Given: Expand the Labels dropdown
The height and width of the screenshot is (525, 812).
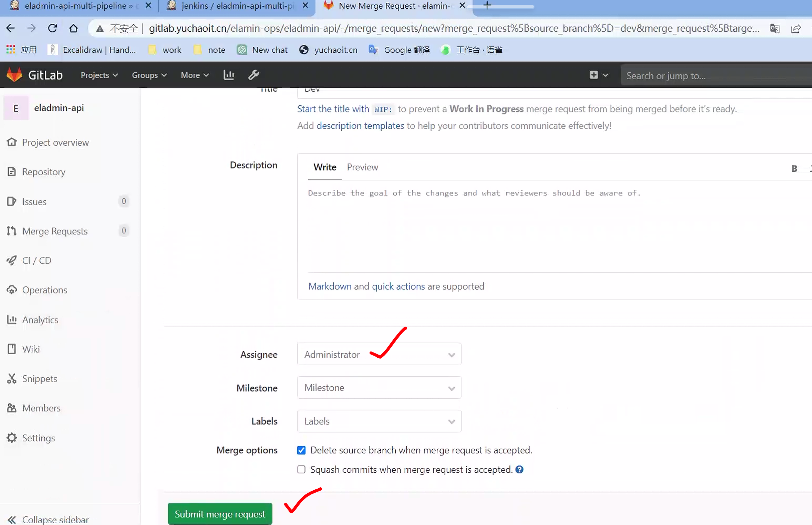Looking at the screenshot, I should 379,421.
